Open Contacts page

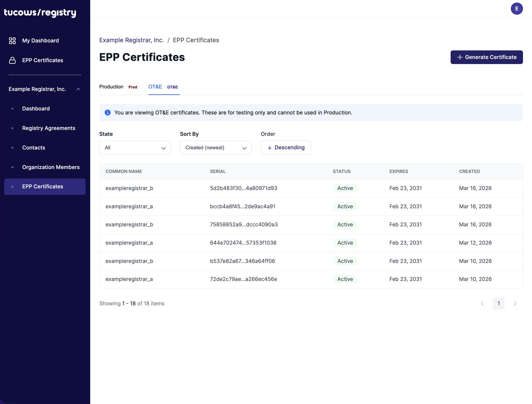[x=34, y=148]
